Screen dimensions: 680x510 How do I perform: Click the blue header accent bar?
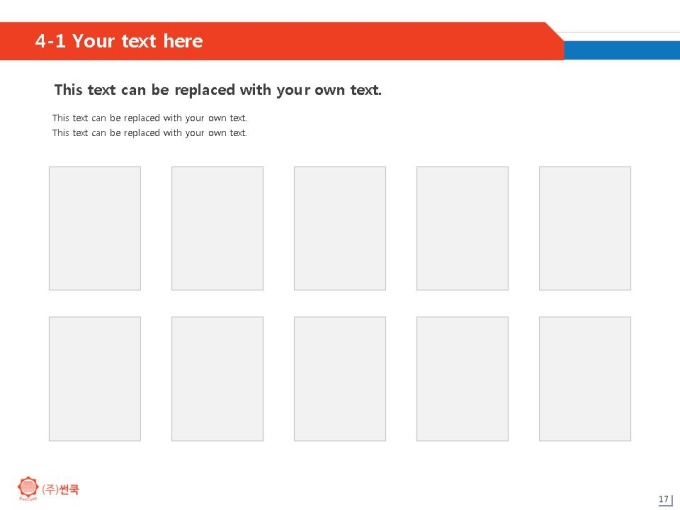pyautogui.click(x=622, y=50)
